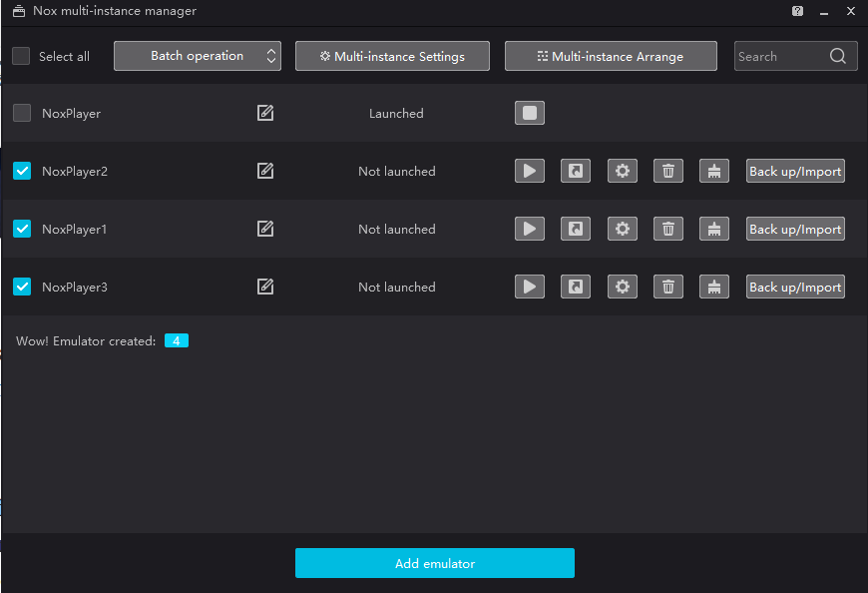
Task: Open the Batch operation dropdown
Action: point(198,56)
